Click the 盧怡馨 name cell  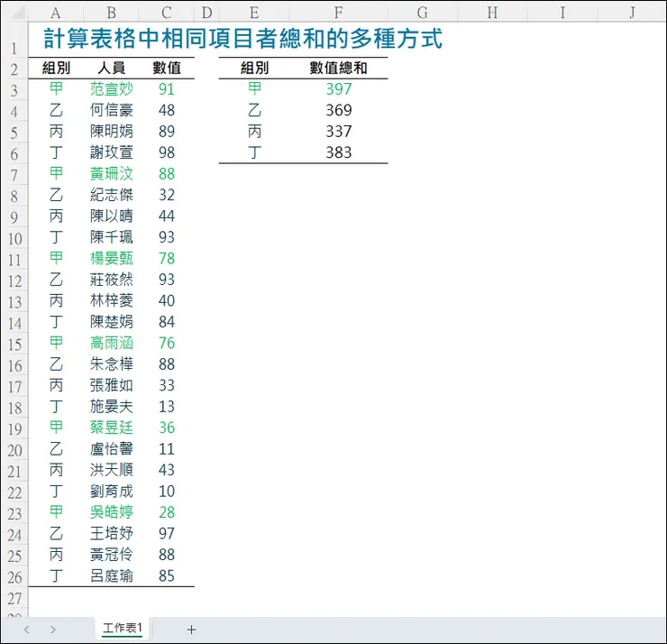[x=112, y=449]
